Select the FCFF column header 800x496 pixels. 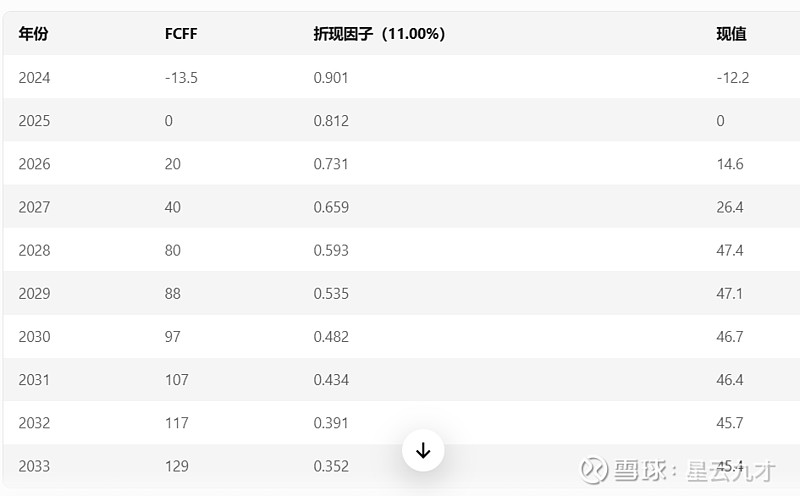click(181, 34)
